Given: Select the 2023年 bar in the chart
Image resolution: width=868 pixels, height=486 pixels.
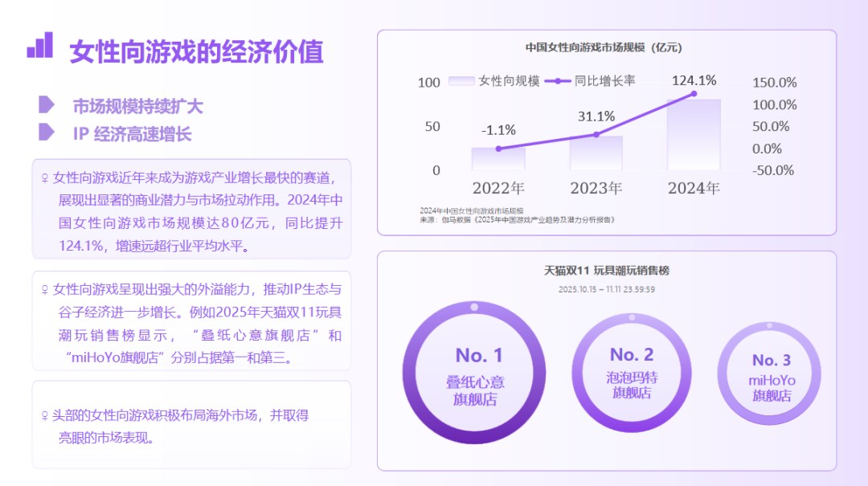Looking at the screenshot, I should [596, 153].
